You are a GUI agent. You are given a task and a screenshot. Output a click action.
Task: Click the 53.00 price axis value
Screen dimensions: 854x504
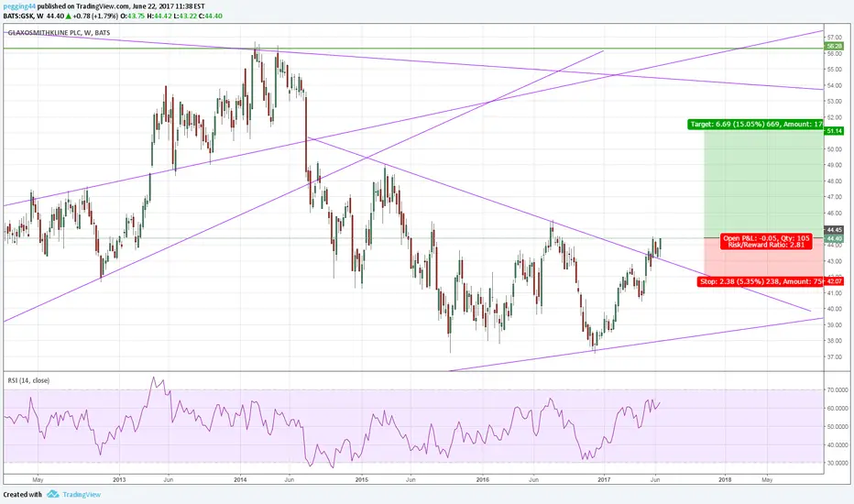click(x=835, y=102)
